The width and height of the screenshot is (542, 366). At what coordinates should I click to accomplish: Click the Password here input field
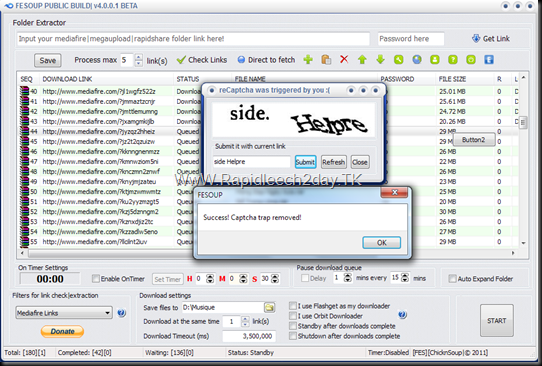click(x=411, y=39)
